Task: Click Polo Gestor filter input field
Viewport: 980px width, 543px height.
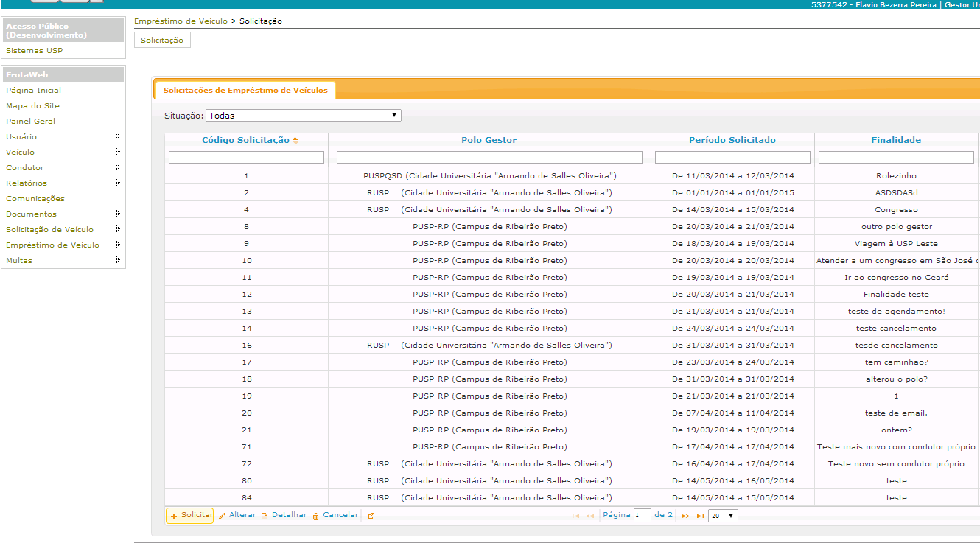Action: click(x=489, y=158)
